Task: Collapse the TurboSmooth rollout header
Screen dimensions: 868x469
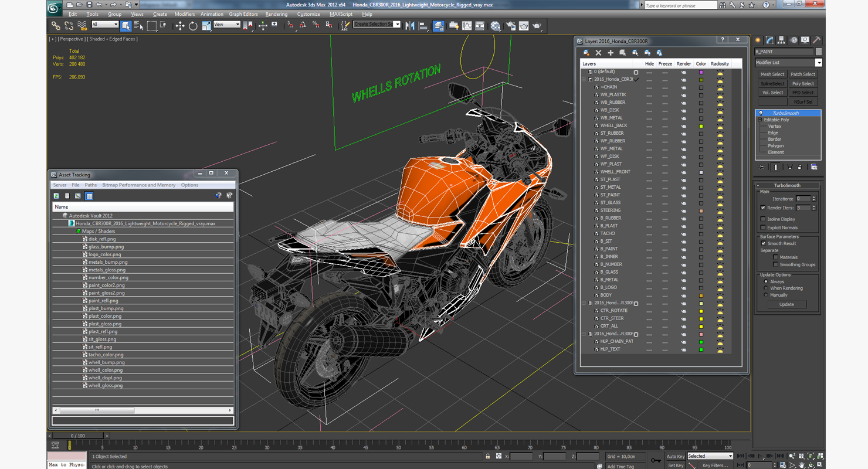Action: [787, 185]
